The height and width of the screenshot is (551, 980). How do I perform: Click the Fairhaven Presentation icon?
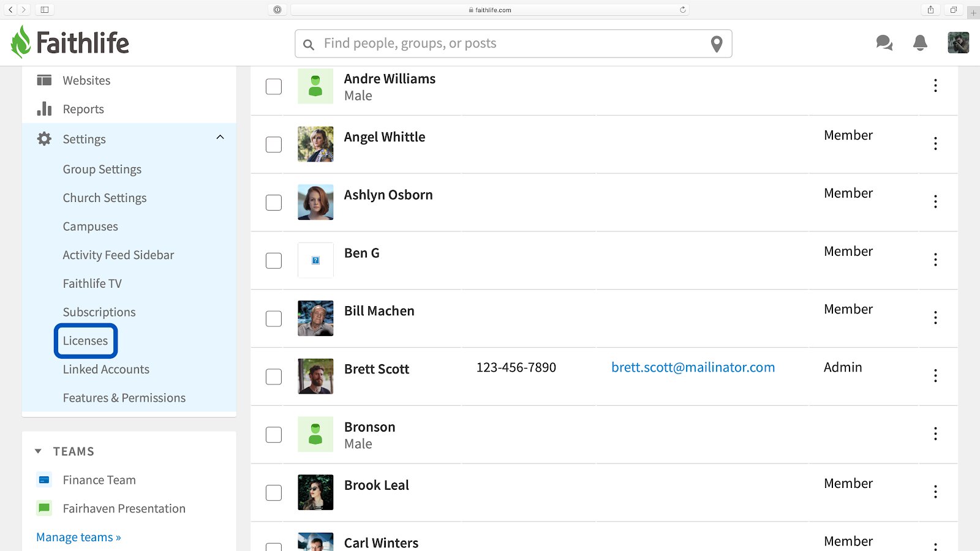point(44,508)
